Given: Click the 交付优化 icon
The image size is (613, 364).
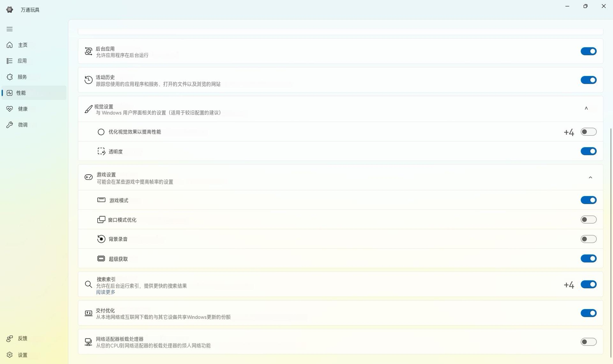Looking at the screenshot, I should [x=88, y=313].
